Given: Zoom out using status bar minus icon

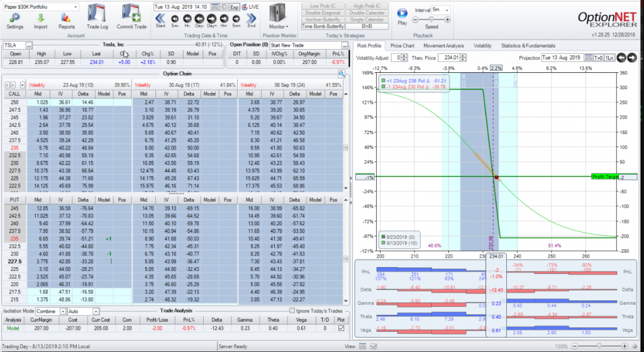Looking at the screenshot, I should [575, 346].
